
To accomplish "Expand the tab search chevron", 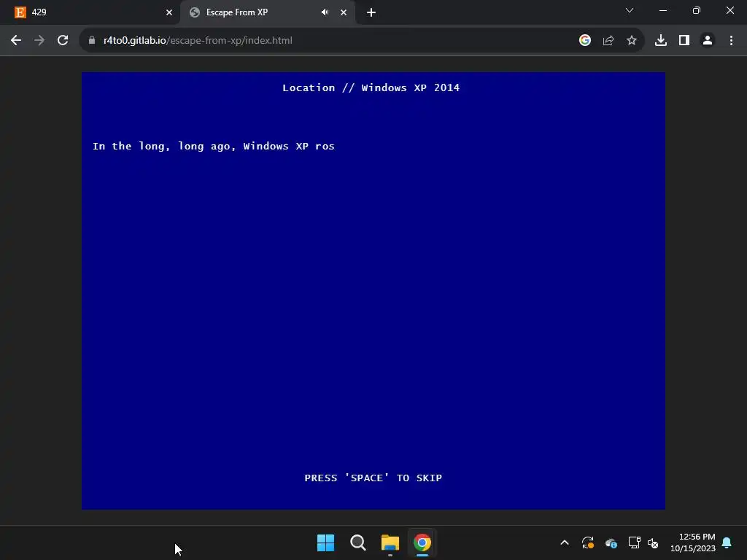I will (630, 10).
